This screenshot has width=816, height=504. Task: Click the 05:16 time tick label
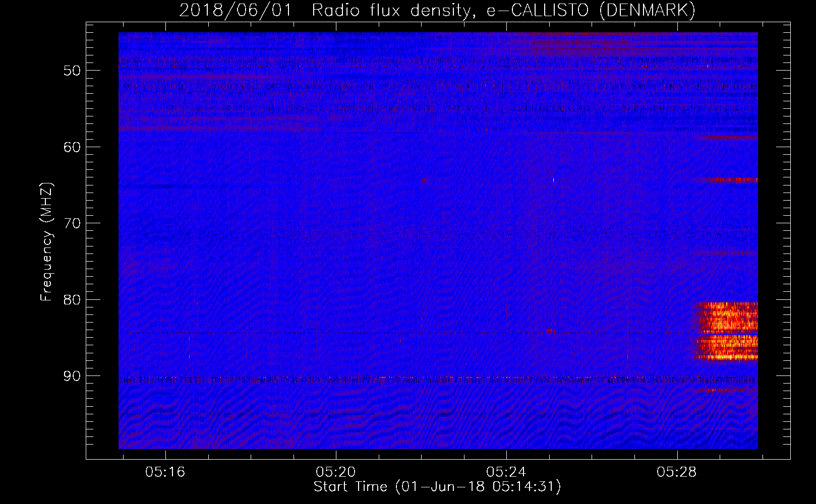165,472
